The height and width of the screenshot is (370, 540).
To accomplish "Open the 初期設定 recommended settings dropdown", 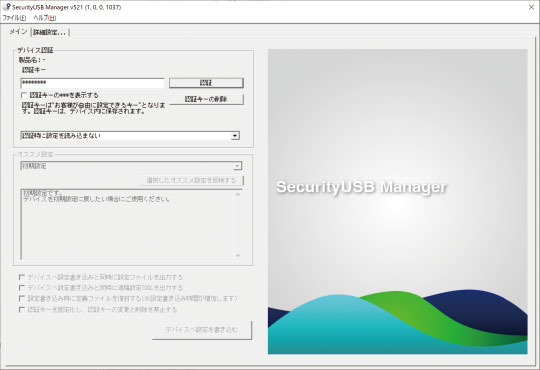I will pos(237,166).
